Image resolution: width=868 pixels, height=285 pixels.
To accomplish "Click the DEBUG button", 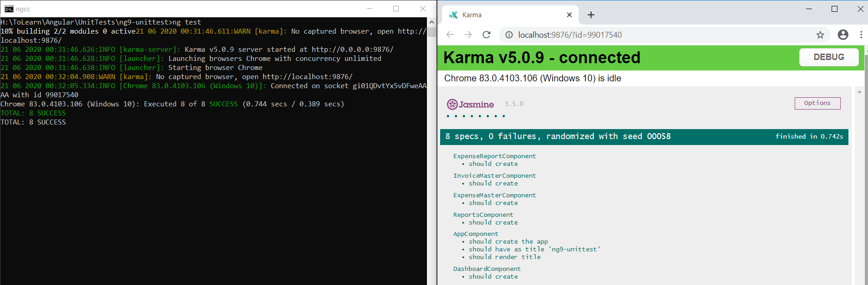I will (828, 57).
